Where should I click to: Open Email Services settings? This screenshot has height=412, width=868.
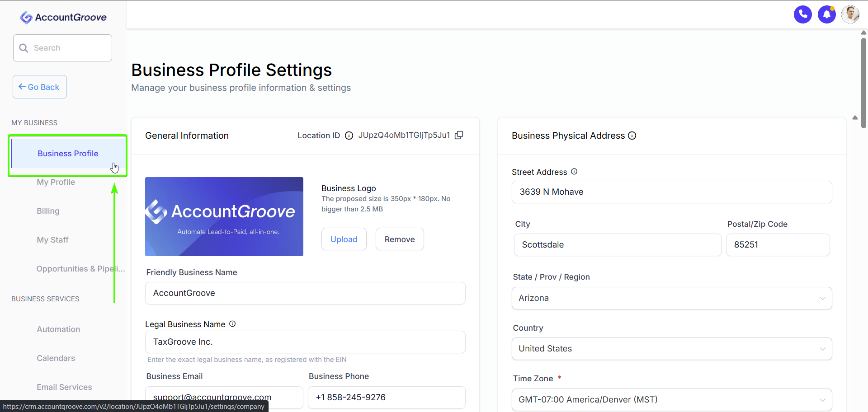64,387
